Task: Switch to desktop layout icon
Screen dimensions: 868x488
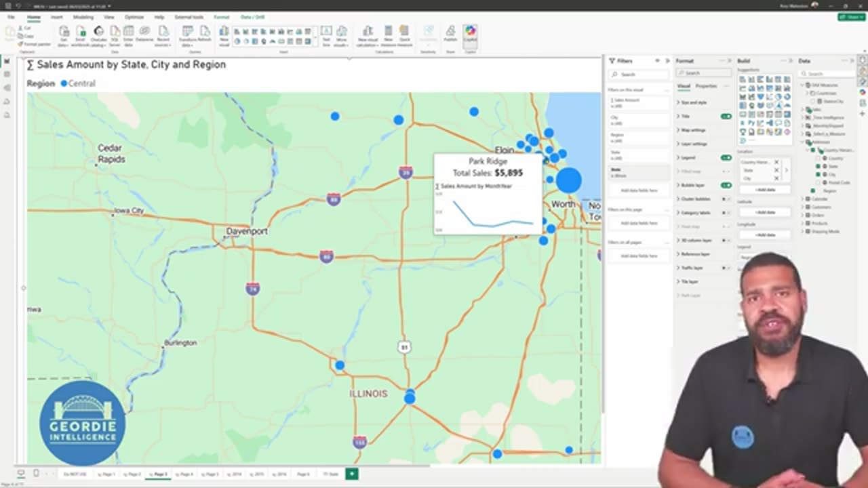Action: (x=21, y=473)
